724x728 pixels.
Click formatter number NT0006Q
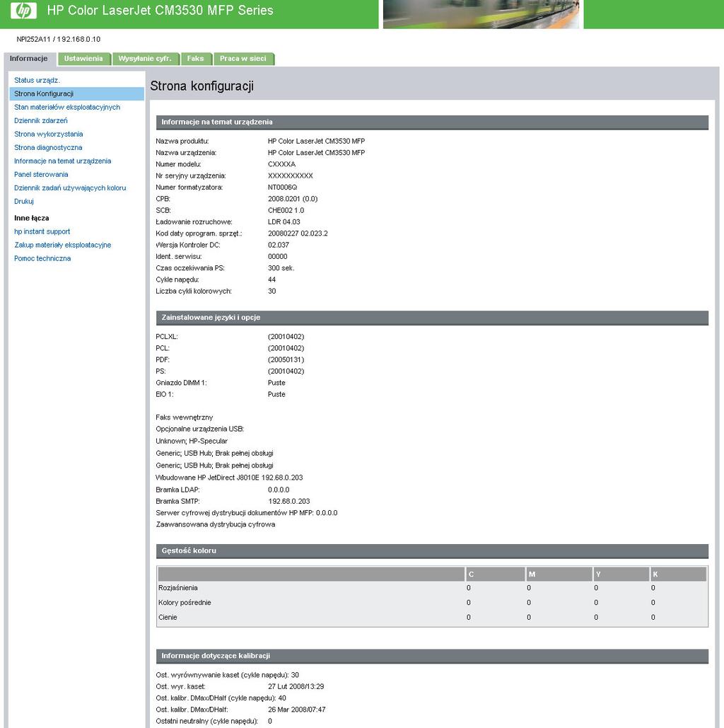click(x=282, y=187)
